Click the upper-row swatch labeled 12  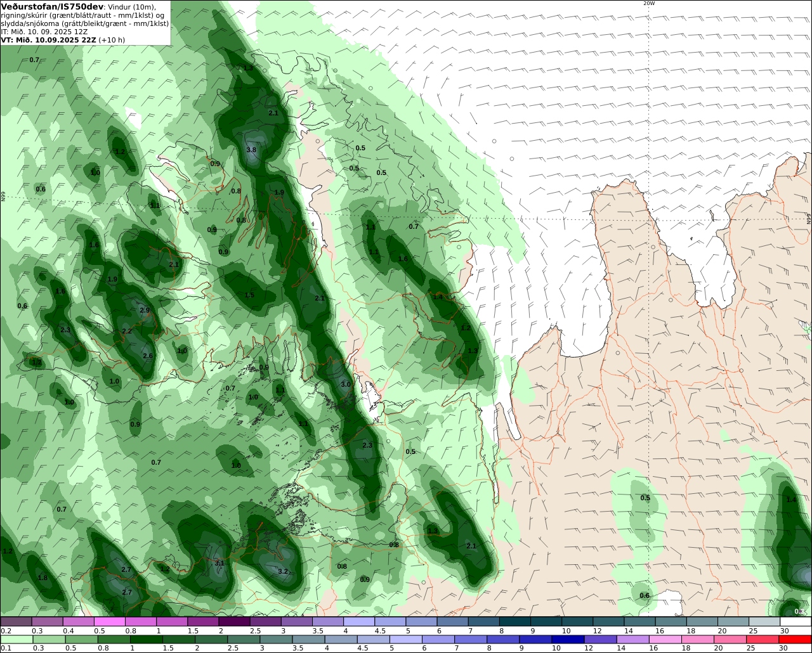(608, 621)
